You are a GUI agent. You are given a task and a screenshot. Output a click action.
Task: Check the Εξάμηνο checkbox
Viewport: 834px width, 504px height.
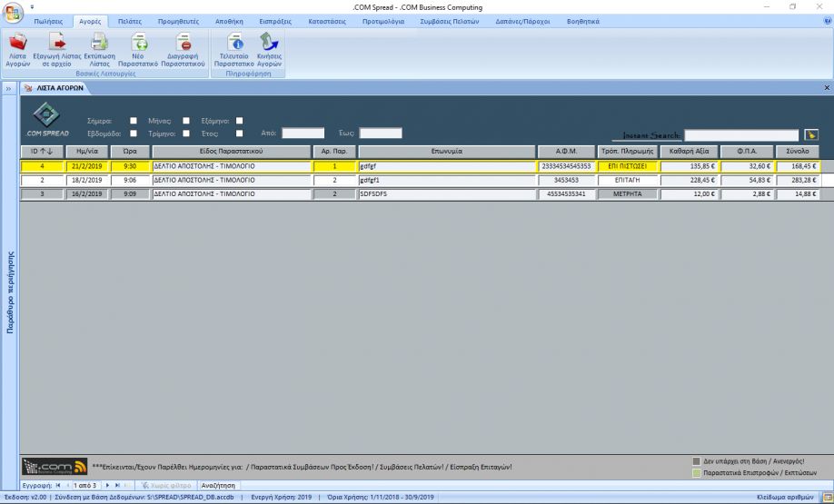(239, 121)
